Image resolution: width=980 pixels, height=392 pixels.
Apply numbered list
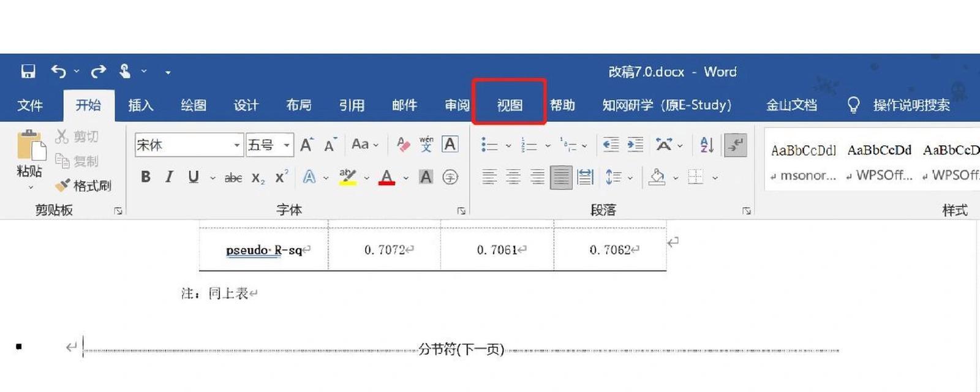[529, 145]
